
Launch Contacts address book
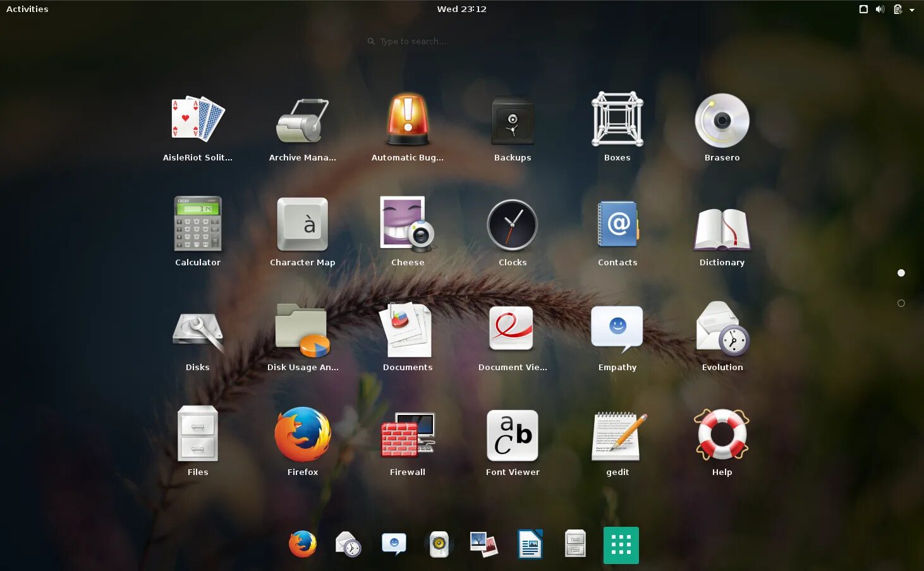pyautogui.click(x=617, y=224)
